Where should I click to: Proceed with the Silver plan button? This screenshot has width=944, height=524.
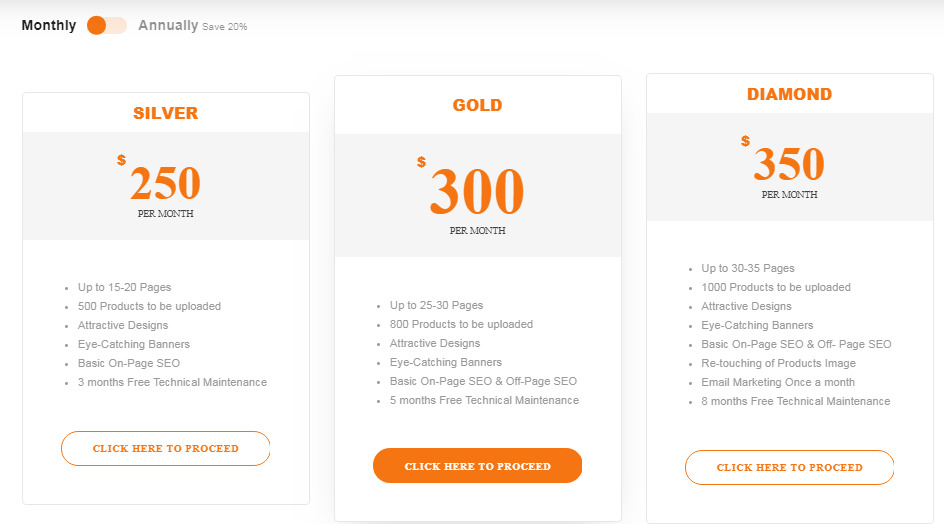pos(166,448)
